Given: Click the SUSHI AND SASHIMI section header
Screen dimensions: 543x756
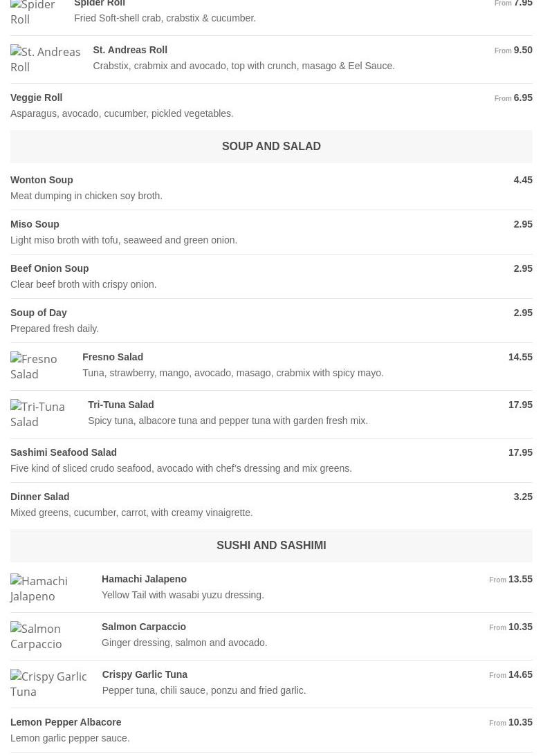Looking at the screenshot, I should [271, 546].
